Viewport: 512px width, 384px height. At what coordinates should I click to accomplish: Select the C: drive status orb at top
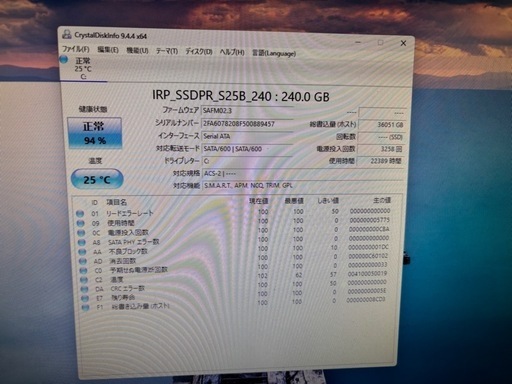[x=64, y=60]
